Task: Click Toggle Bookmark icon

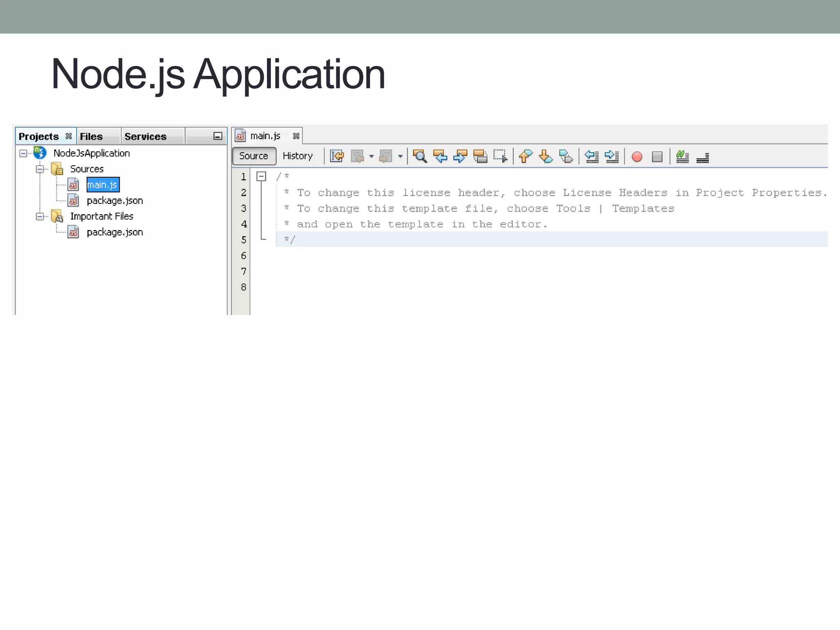Action: tap(566, 156)
